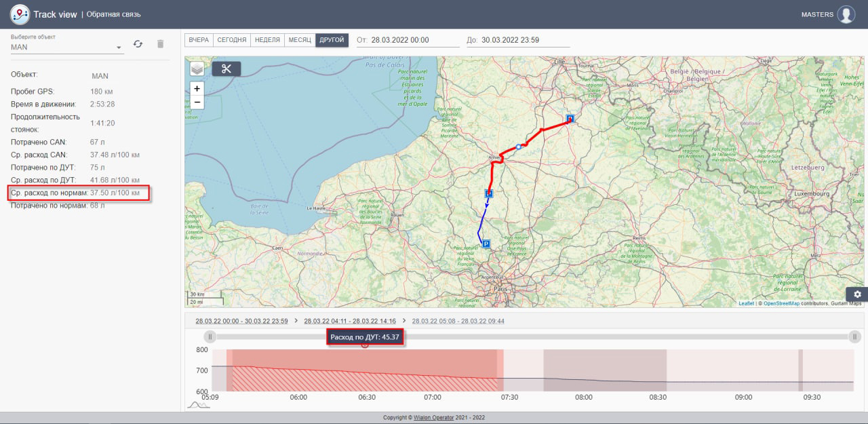Open the map layers selector
The image size is (868, 424).
197,69
